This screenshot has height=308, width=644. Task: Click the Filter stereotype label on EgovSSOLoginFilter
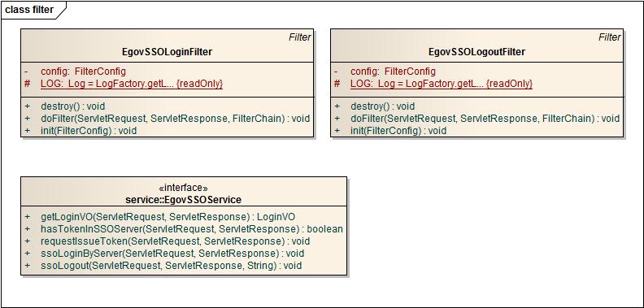[x=300, y=37]
